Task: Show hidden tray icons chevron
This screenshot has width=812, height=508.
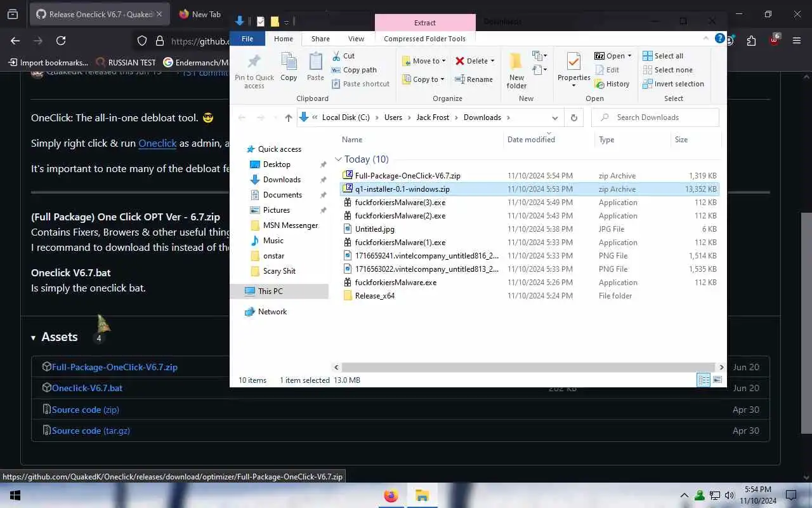Action: coord(684,495)
